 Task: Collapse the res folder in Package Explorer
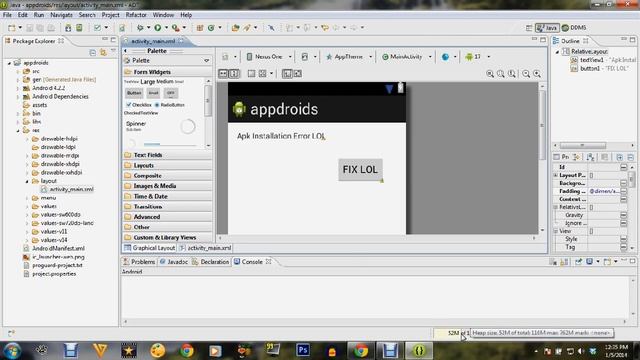[x=18, y=131]
